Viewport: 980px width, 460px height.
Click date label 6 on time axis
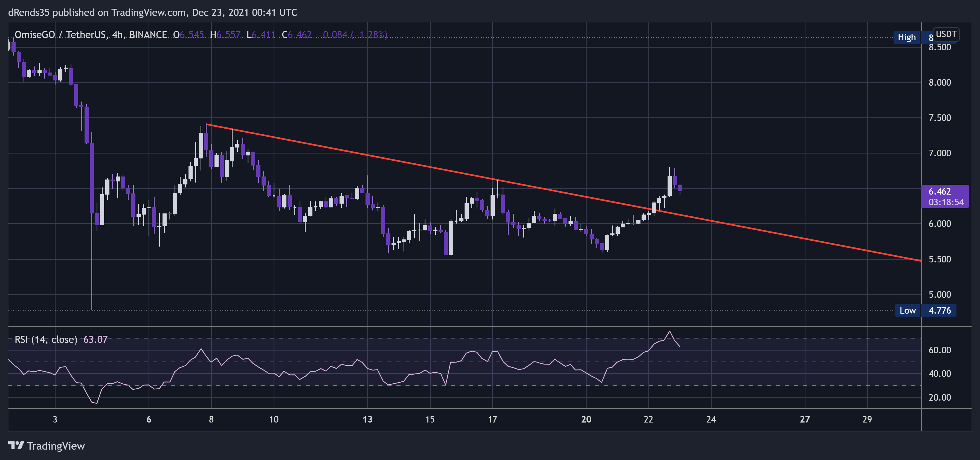point(149,419)
